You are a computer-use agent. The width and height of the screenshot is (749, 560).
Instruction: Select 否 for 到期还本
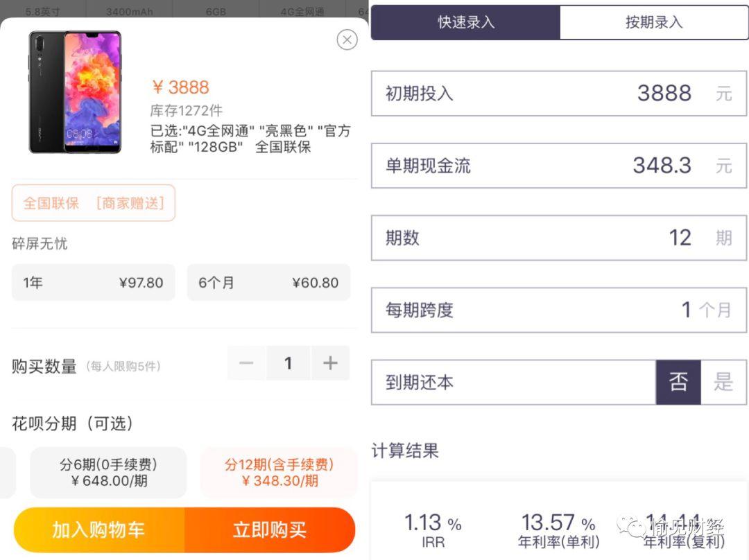tap(678, 383)
